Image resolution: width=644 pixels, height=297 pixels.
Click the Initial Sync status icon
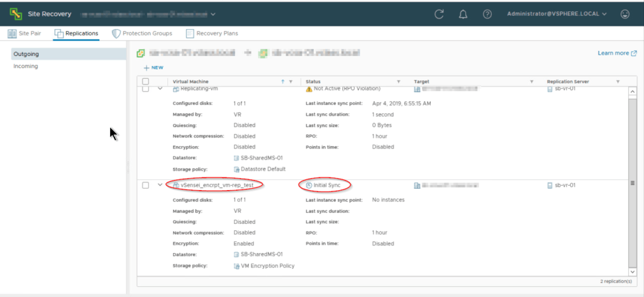pos(308,185)
